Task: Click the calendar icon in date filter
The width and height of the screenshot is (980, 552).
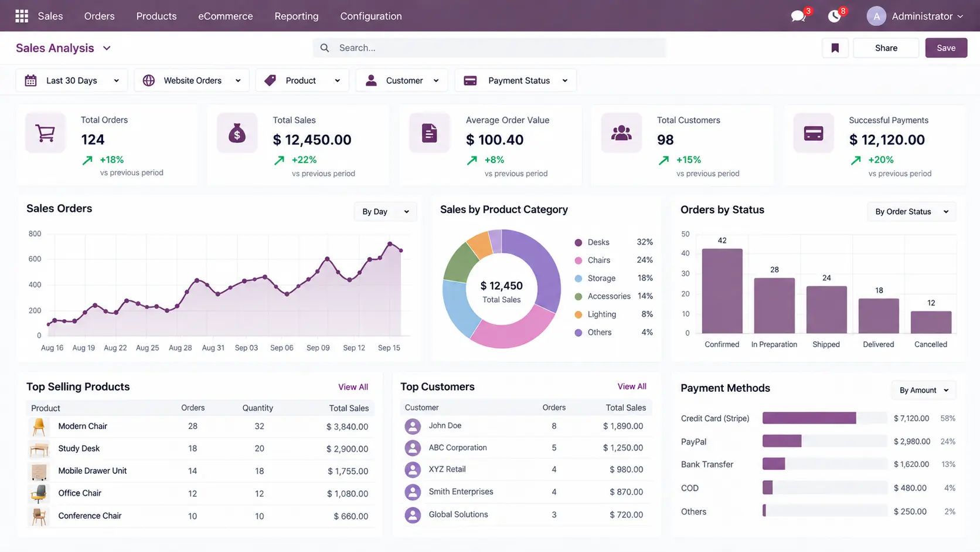Action: pyautogui.click(x=31, y=81)
